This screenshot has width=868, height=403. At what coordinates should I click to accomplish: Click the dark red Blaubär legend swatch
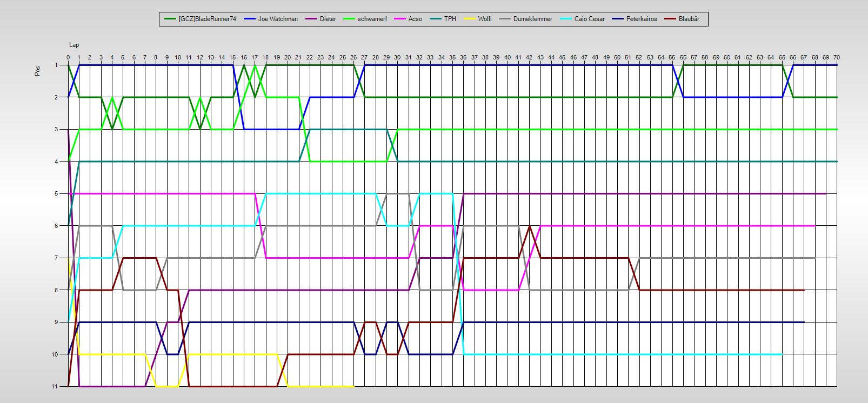coord(670,19)
